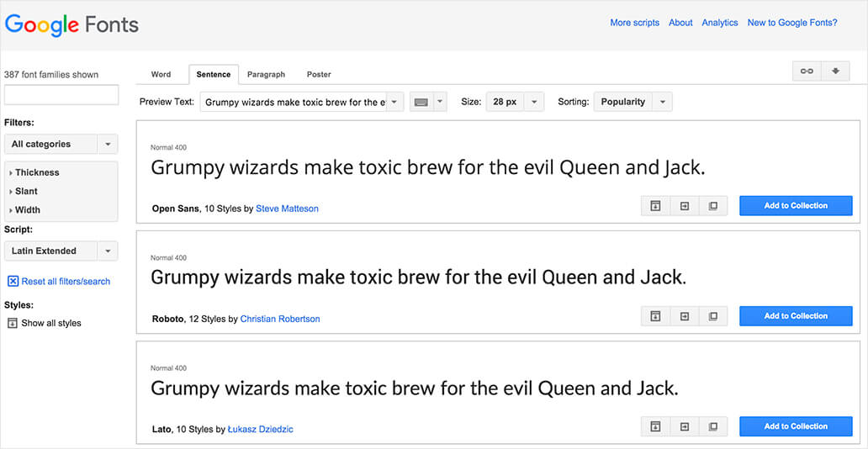
Task: Expand the Slant filter
Action: (x=25, y=192)
